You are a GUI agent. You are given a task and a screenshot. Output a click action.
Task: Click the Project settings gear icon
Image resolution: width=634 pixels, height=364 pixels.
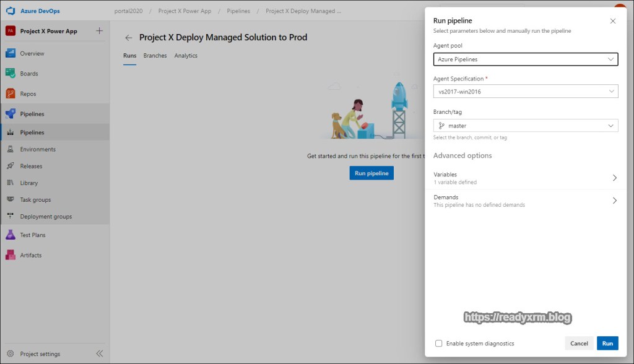click(x=10, y=354)
